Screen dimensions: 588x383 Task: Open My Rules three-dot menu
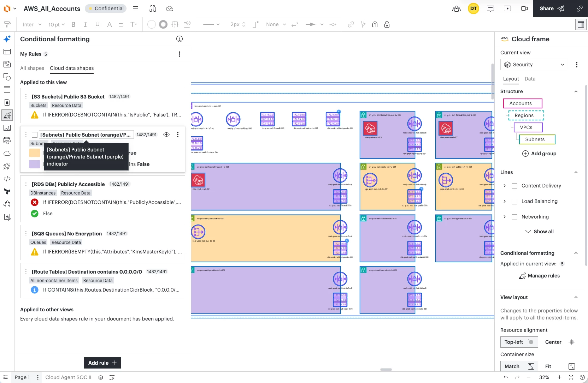point(180,54)
